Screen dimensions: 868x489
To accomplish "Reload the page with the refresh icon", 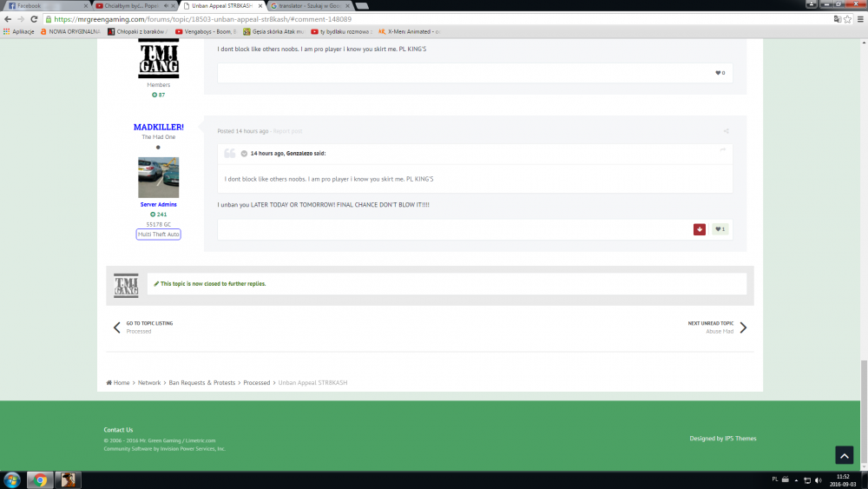I will 33,19.
